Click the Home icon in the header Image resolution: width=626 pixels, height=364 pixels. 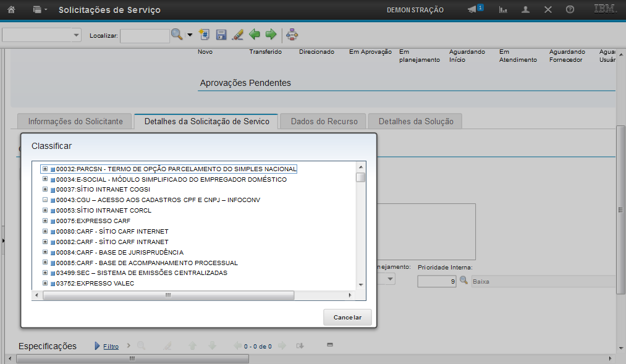pos(11,10)
